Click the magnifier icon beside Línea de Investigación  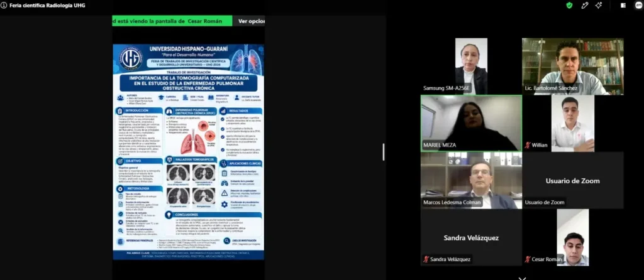click(x=226, y=241)
